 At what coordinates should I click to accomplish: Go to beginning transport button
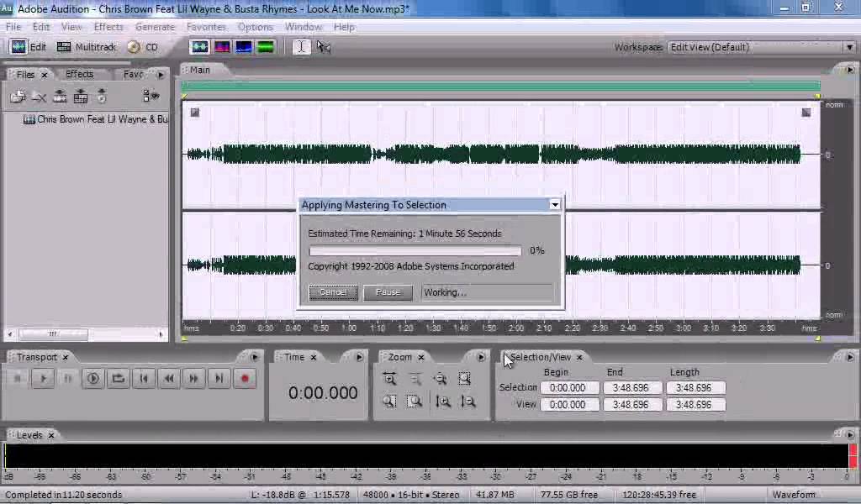[143, 378]
